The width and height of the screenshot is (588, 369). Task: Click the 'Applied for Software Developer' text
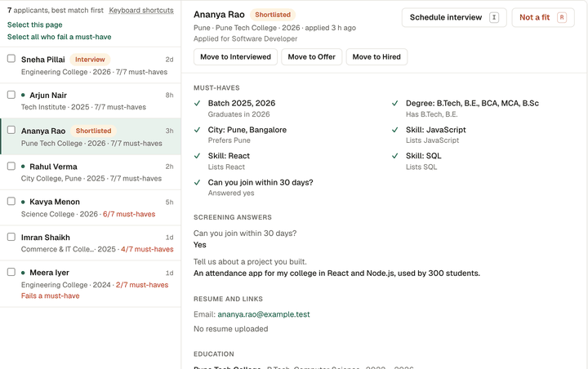[245, 38]
